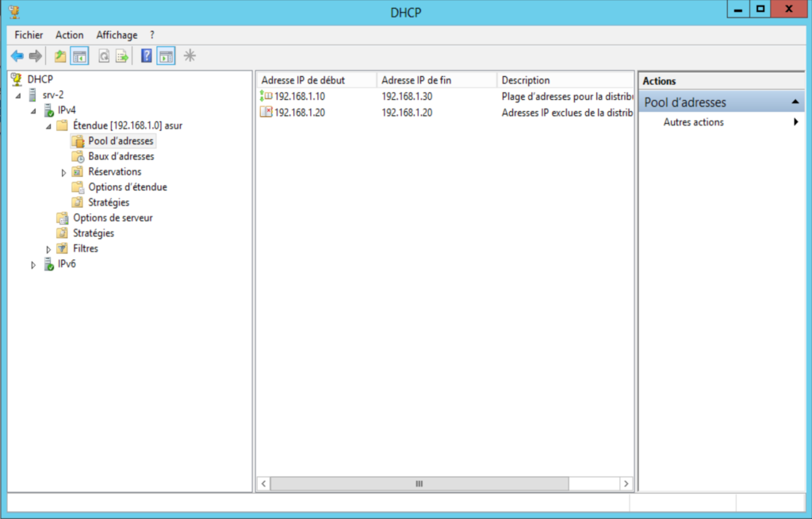Sort by Adresse IP de fin column
Viewport: 812px width, 519px height.
tap(437, 80)
